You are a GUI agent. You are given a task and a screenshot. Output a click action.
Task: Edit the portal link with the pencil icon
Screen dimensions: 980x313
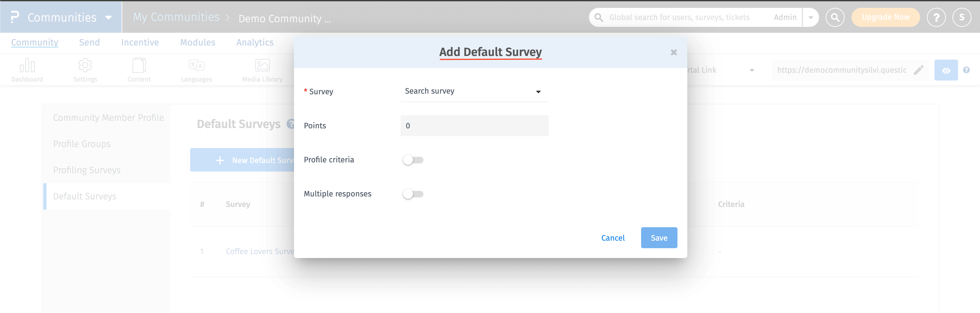[919, 70]
